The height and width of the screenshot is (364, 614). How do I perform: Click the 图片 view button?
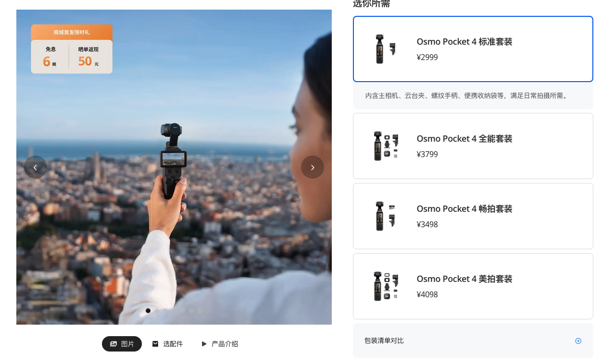click(122, 344)
